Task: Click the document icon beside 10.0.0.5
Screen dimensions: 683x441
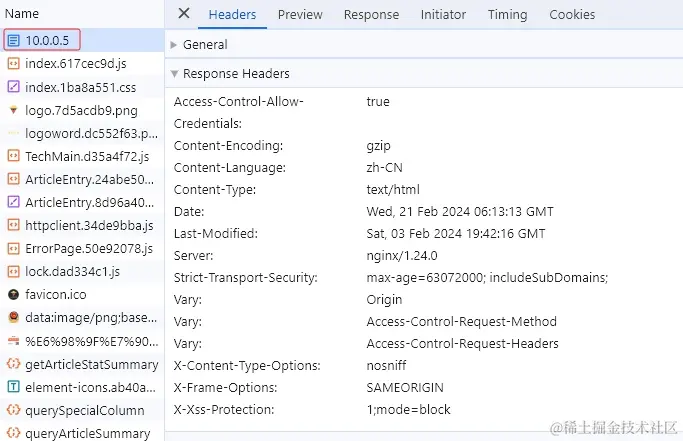Action: pyautogui.click(x=14, y=41)
